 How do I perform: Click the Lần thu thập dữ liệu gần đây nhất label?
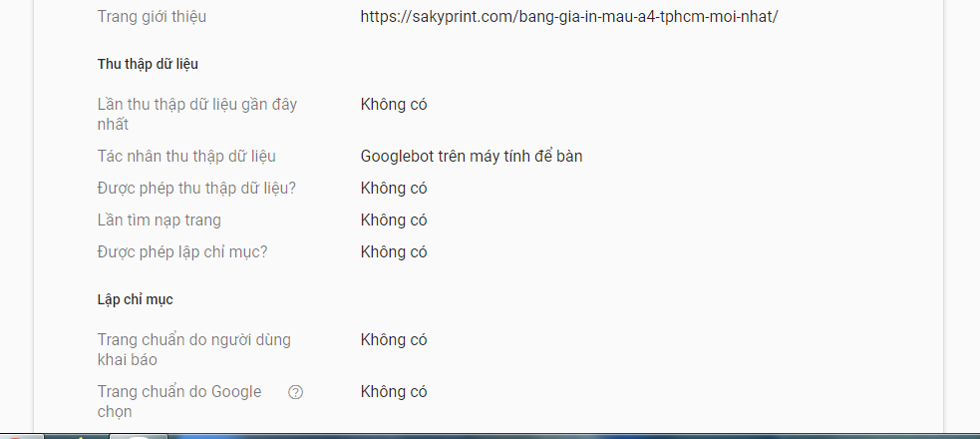[x=196, y=115]
